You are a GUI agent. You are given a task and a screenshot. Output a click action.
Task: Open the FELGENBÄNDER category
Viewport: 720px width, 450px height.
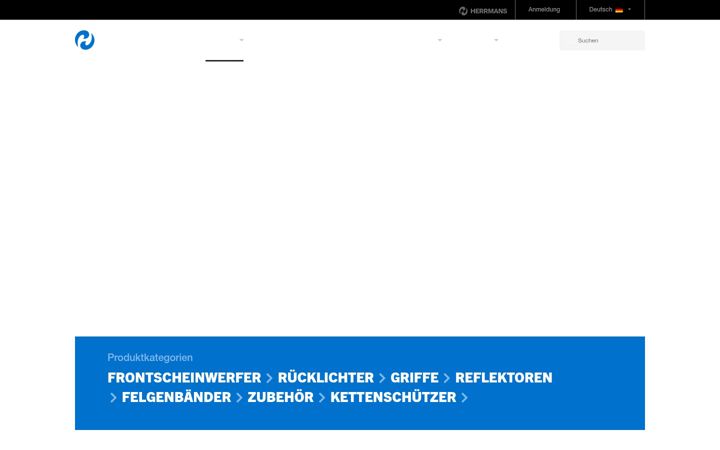pos(176,397)
